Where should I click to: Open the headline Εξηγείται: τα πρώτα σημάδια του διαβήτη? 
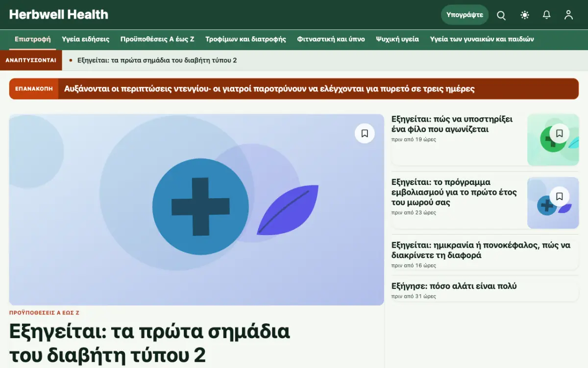pyautogui.click(x=149, y=343)
